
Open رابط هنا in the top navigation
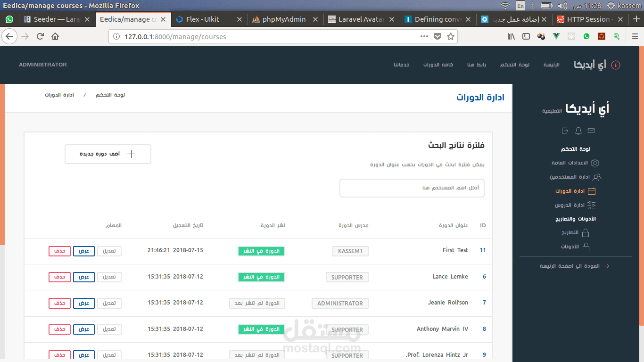(x=477, y=65)
